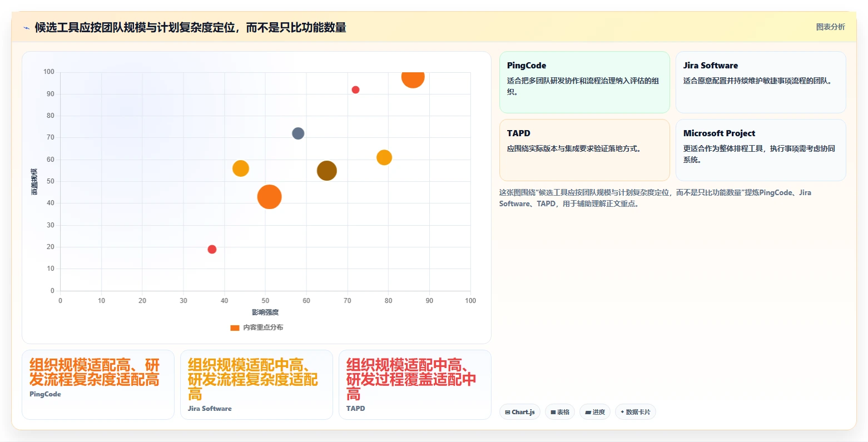Click the small red bubble near 37
This screenshot has height=442, width=868.
[x=212, y=249]
